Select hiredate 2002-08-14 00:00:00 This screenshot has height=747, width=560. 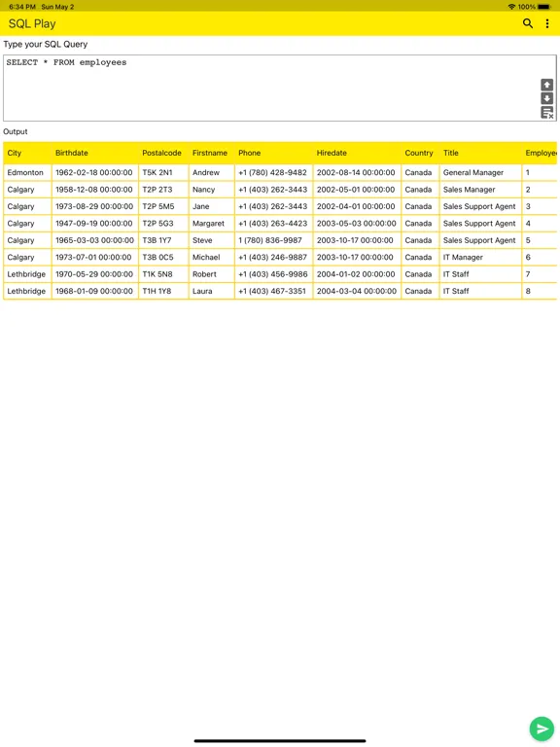tap(357, 172)
